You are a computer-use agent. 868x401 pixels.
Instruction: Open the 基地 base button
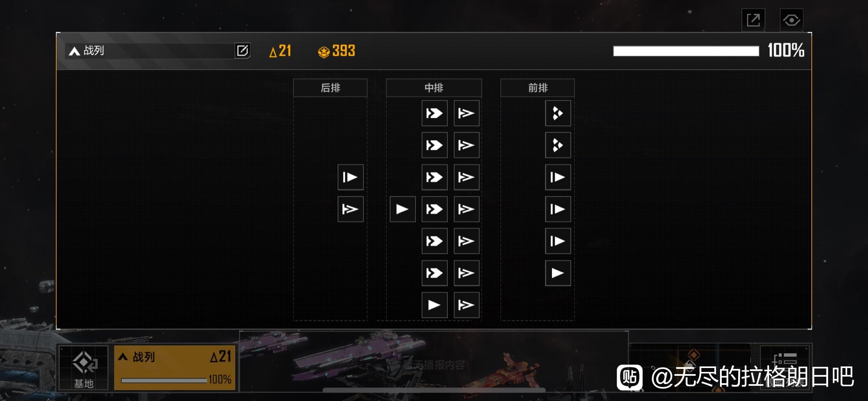83,368
